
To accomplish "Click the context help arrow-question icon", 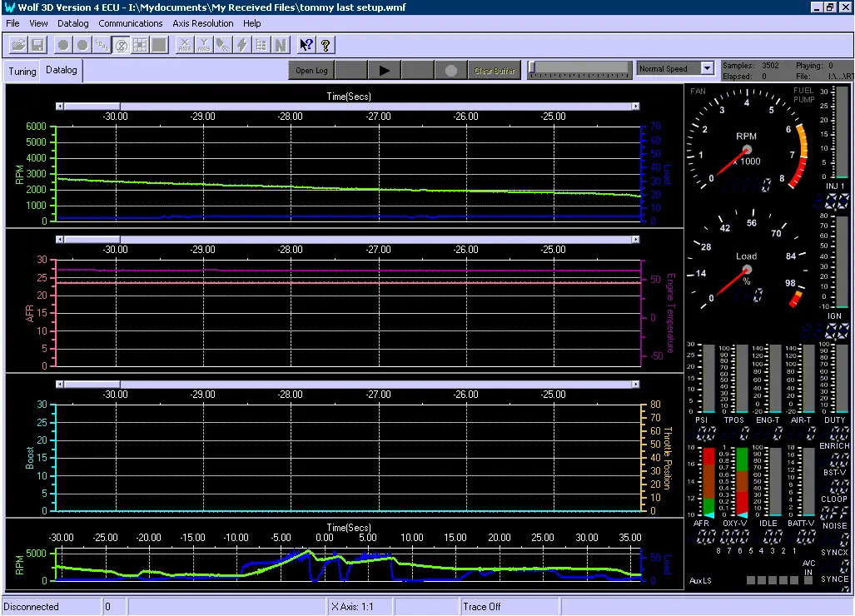I will coord(306,45).
